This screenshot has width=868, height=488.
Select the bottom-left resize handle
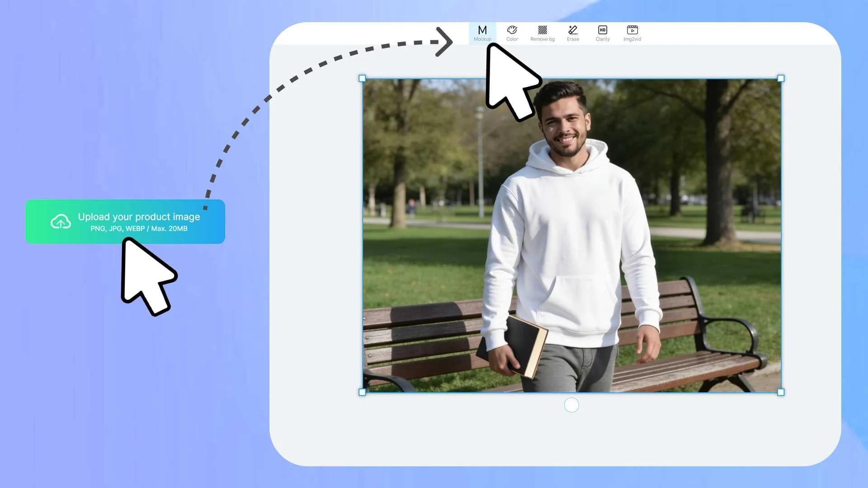click(362, 392)
